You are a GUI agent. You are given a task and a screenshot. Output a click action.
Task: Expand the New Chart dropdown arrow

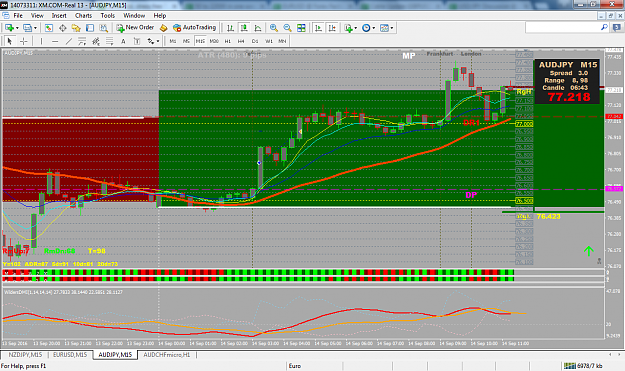point(17,28)
